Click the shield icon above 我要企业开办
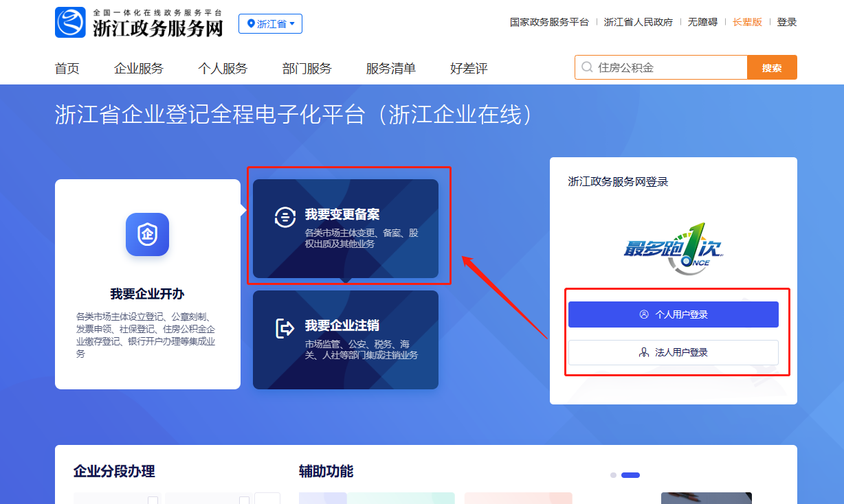Viewport: 844px width, 504px height. click(147, 235)
